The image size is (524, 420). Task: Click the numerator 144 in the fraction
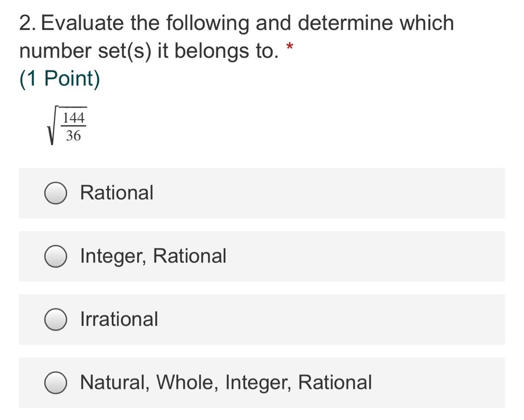point(73,118)
